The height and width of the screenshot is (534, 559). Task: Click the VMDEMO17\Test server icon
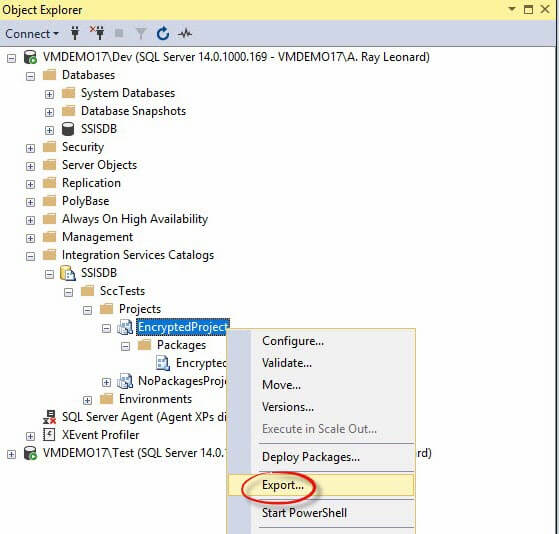pos(30,453)
